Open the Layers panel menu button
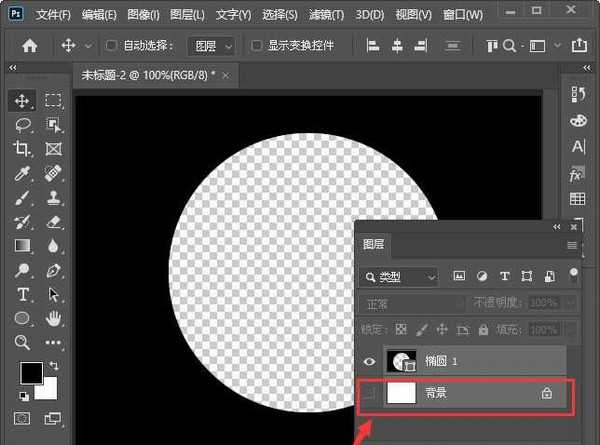Screen dimensions: 600x445 click(572, 245)
